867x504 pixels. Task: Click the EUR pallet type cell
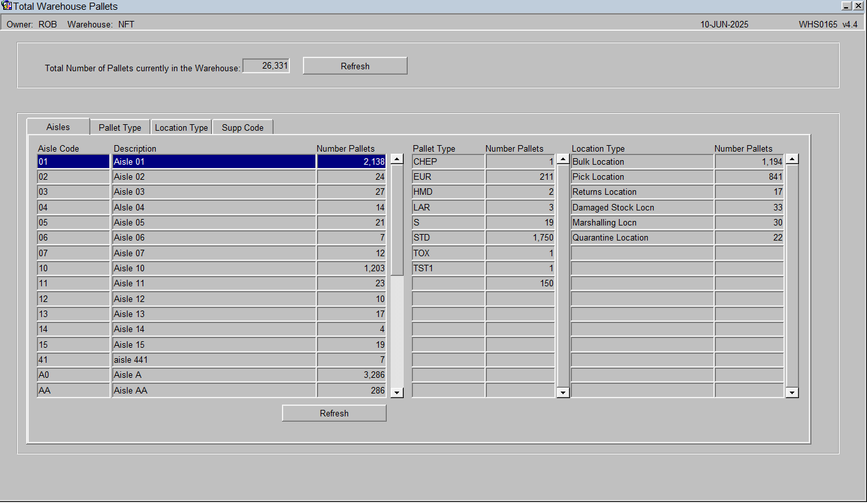[448, 176]
